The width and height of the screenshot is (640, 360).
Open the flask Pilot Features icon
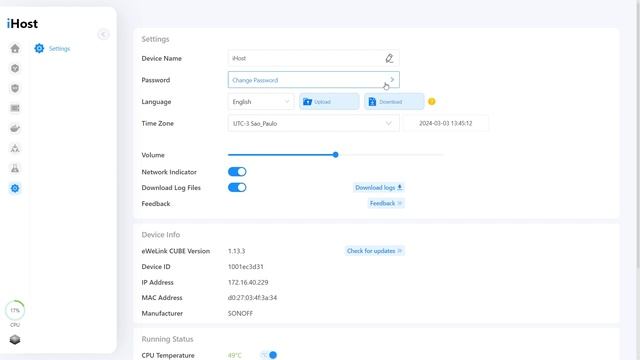tap(15, 168)
